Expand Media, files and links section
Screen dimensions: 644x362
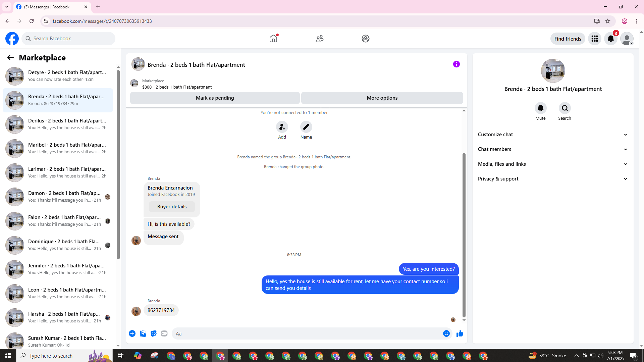[x=553, y=164]
